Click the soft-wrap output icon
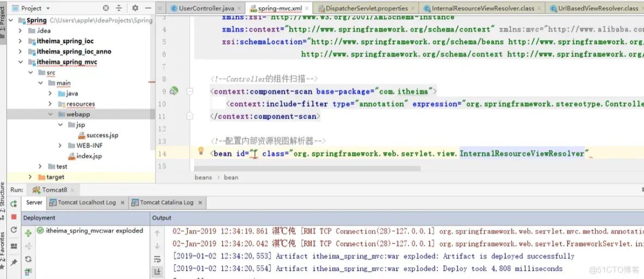 tap(157, 259)
